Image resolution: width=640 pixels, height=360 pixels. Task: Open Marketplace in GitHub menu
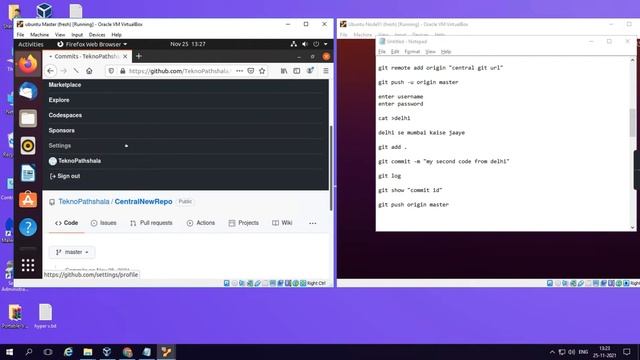click(x=64, y=85)
